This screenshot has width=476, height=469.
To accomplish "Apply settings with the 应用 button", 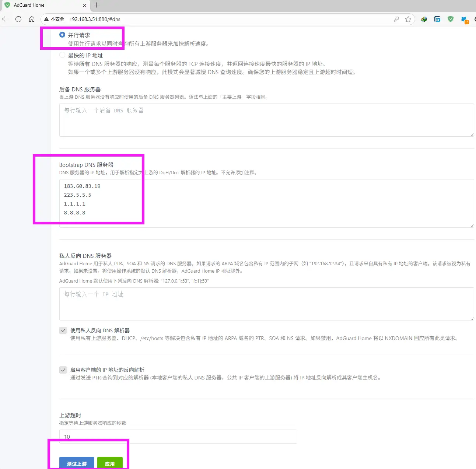I will [x=110, y=463].
